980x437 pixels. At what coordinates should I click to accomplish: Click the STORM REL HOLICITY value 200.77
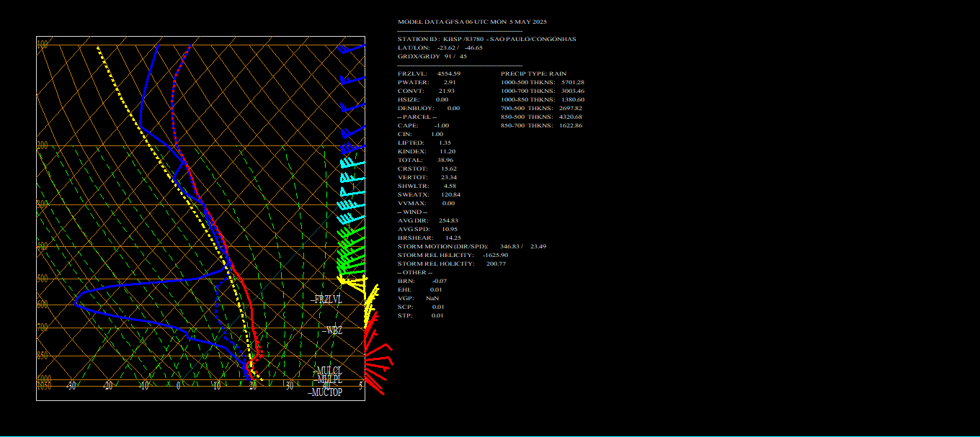click(x=496, y=263)
